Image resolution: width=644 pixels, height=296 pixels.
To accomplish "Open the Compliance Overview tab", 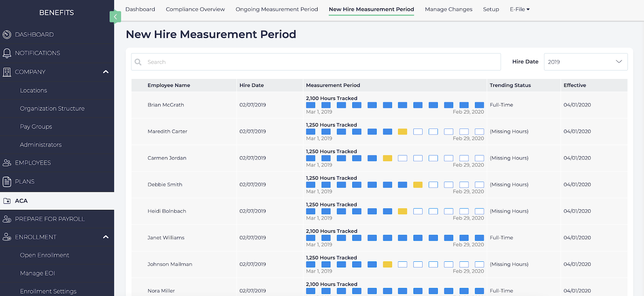I will 195,9.
